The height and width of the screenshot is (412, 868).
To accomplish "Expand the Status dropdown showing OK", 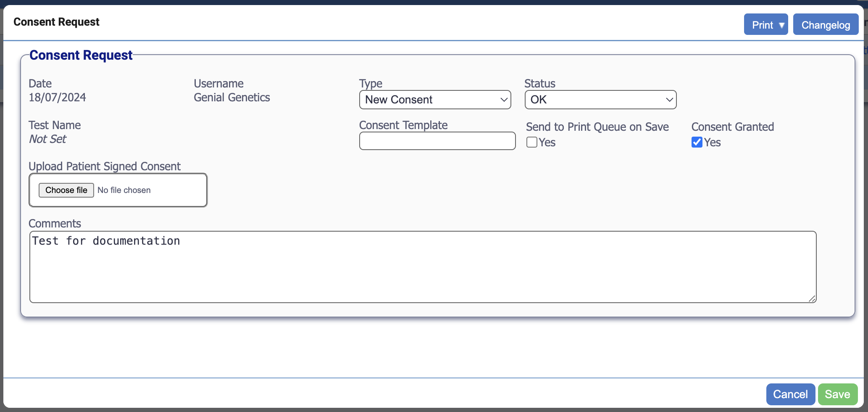I will click(600, 100).
